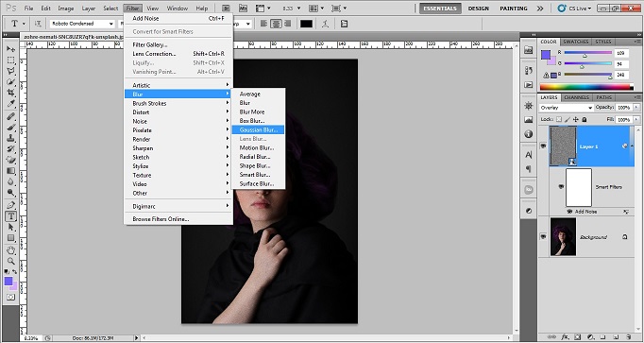Hide the Background layer eye icon
644x343 pixels.
click(x=543, y=237)
